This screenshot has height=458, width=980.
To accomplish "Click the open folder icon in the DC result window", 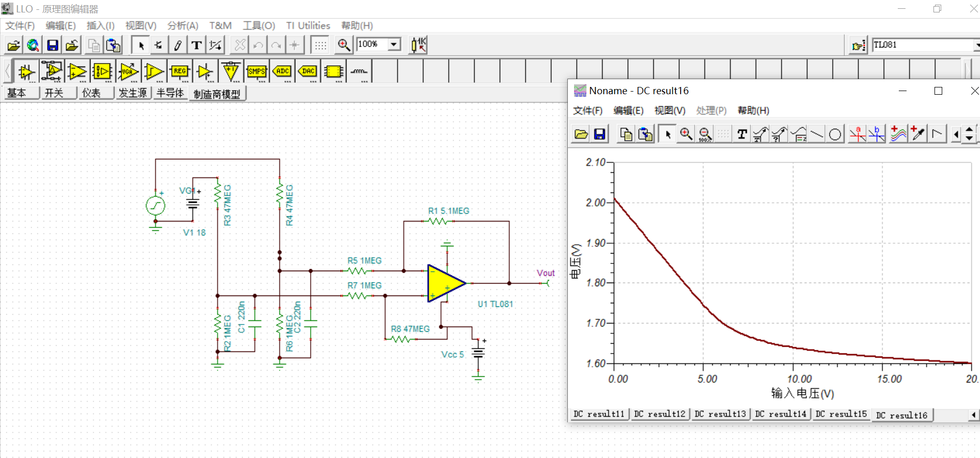I will pos(581,135).
